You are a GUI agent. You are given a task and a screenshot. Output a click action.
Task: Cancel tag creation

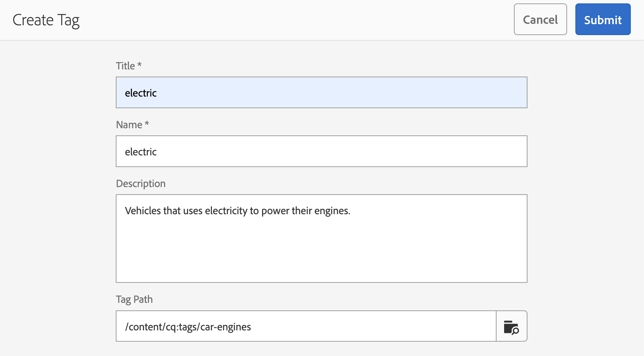540,19
